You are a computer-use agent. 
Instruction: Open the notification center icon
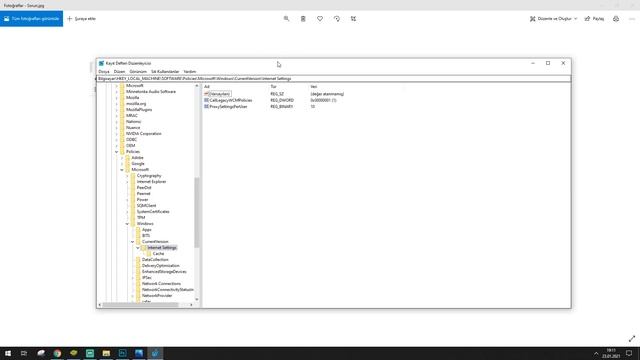[629, 353]
